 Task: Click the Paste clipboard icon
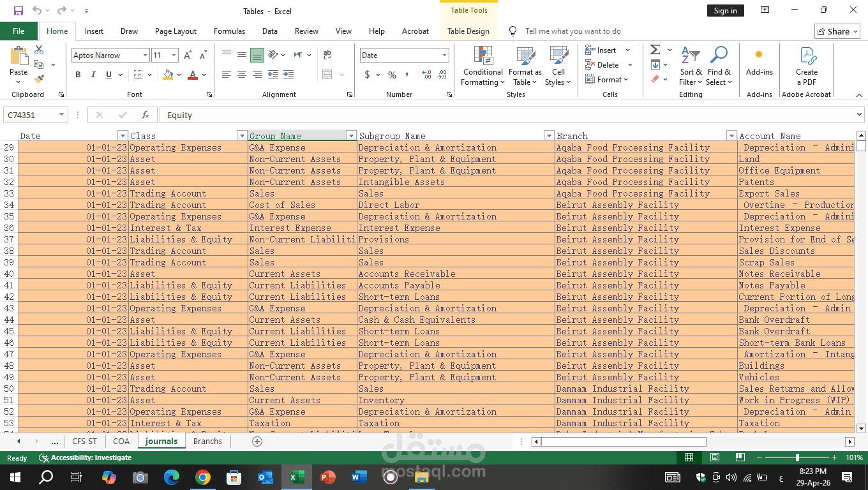[19, 56]
